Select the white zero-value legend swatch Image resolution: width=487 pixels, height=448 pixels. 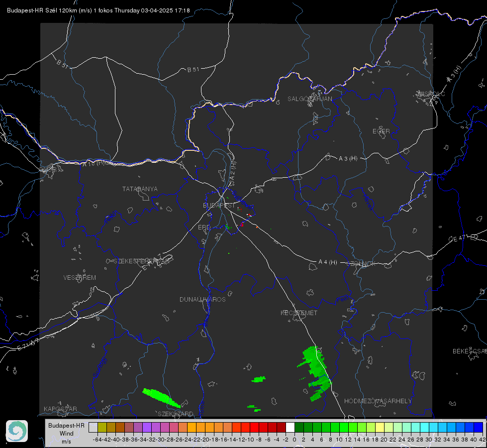290,428
